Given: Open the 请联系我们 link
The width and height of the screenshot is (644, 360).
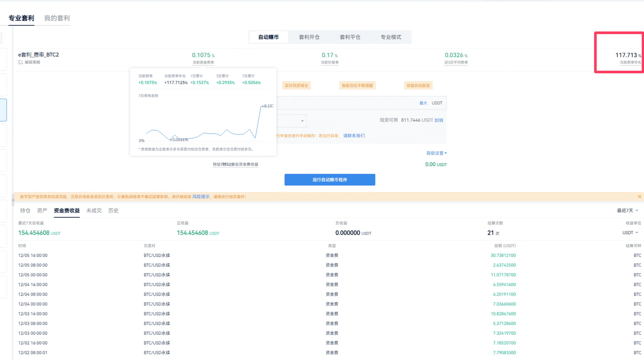Looking at the screenshot, I should [x=354, y=136].
